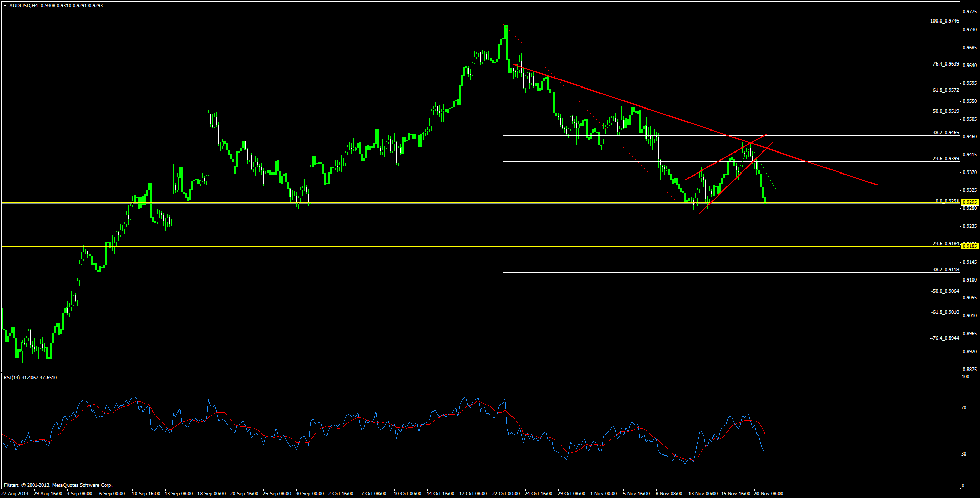The width and height of the screenshot is (980, 498).
Task: Click the 1 Nov 00:00 time label
Action: [604, 494]
